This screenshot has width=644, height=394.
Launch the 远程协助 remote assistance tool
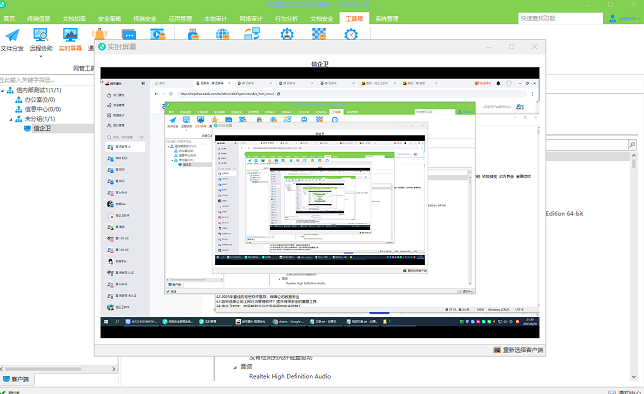pos(41,40)
